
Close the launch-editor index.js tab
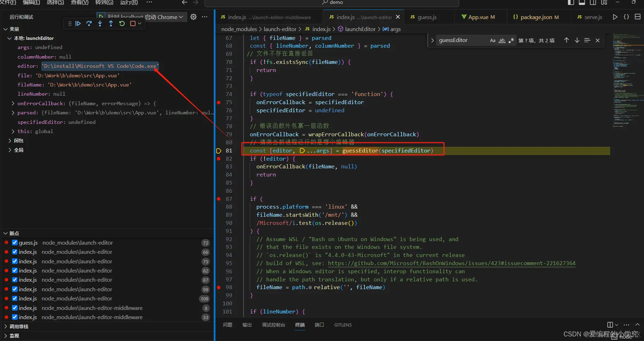click(x=398, y=17)
